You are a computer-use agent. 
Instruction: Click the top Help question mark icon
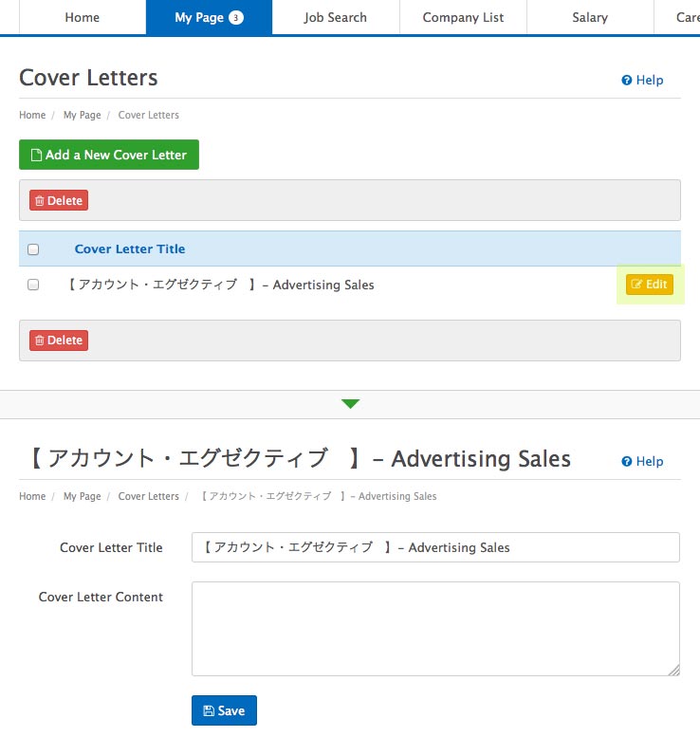627,81
